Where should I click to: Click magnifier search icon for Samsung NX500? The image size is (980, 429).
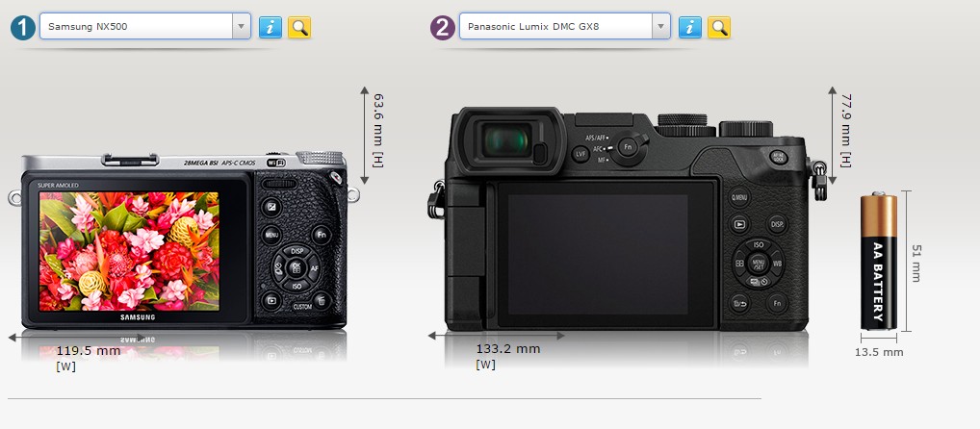click(x=299, y=27)
